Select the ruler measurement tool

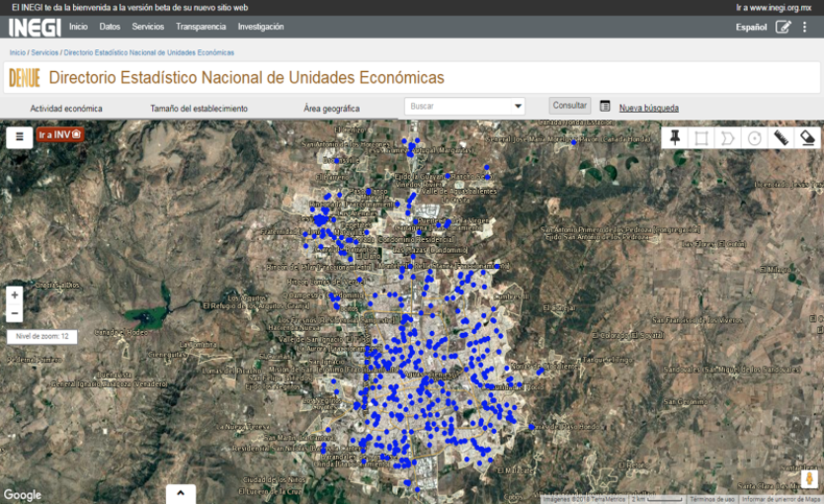tap(781, 138)
